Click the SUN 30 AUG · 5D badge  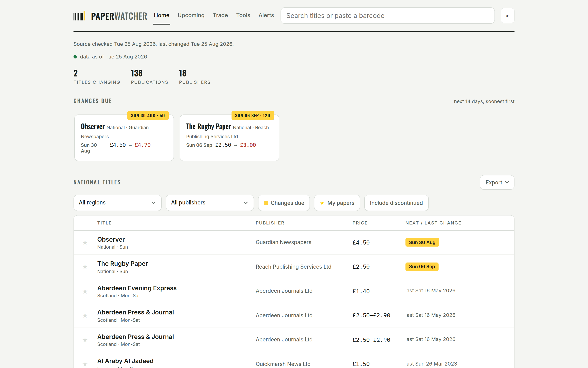pyautogui.click(x=148, y=116)
